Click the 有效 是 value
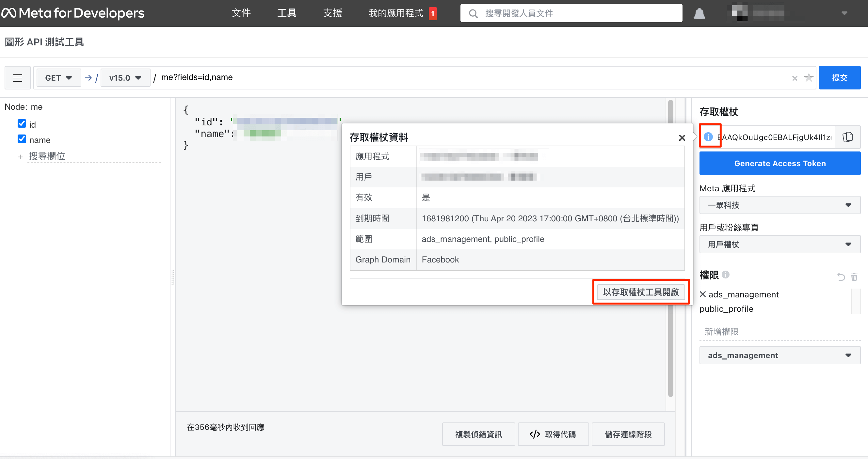868x459 pixels. click(x=426, y=198)
